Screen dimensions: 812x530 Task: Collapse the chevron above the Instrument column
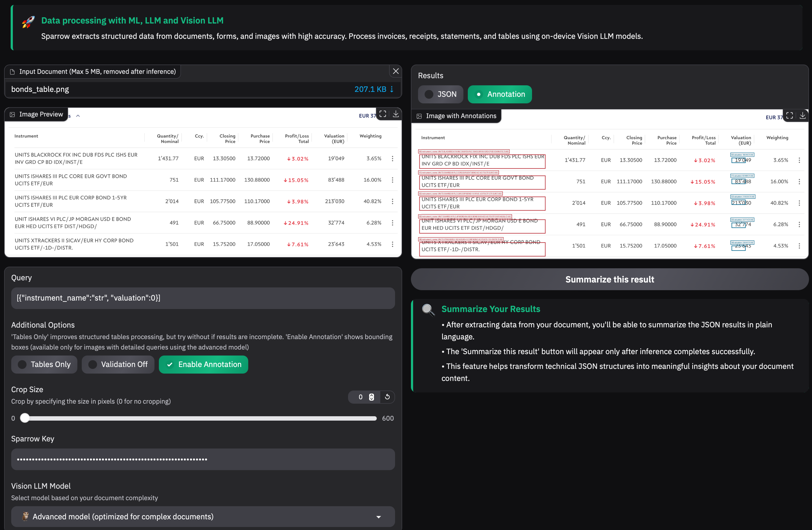[x=78, y=116]
